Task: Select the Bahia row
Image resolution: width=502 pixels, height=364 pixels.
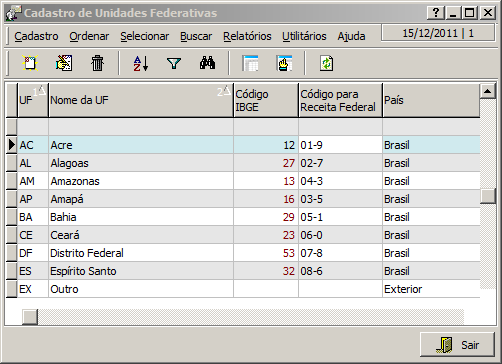Action: point(249,217)
